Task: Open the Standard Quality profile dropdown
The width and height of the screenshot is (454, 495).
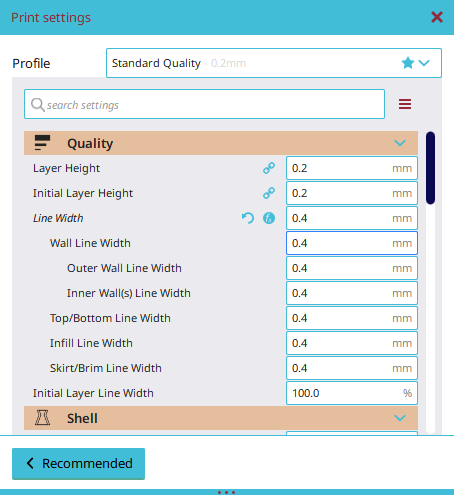Action: click(274, 63)
